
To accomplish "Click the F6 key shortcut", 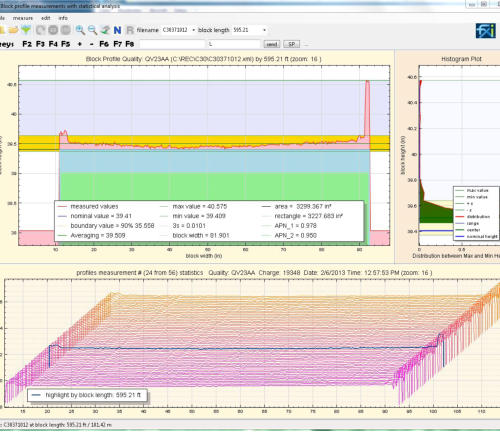I will (104, 44).
